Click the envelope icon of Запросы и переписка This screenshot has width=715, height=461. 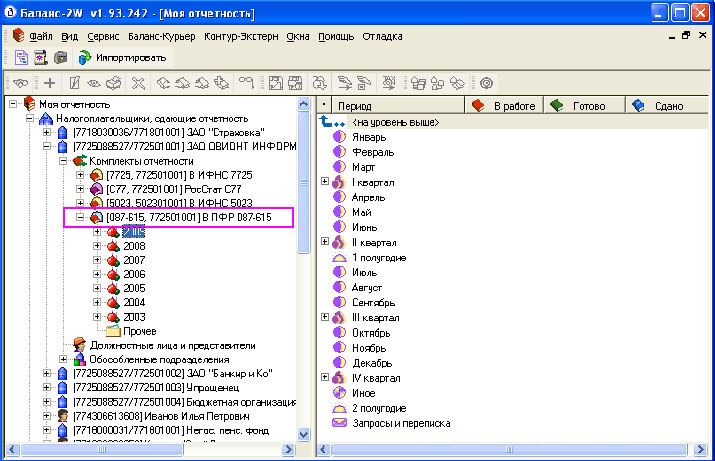pos(339,423)
